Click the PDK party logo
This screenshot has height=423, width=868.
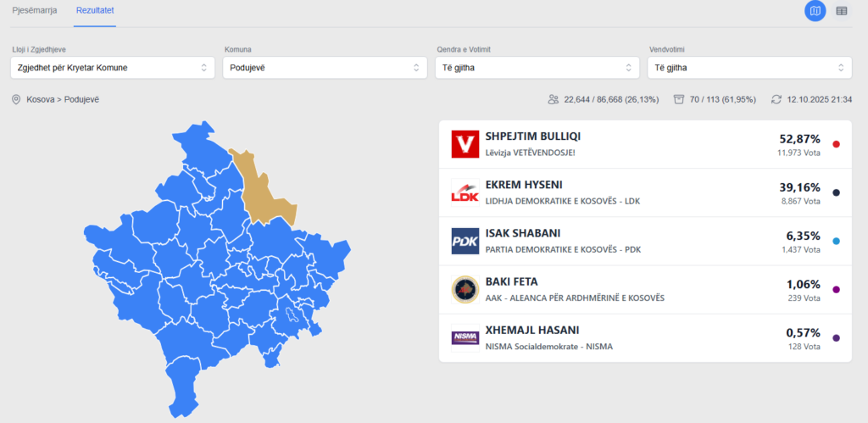point(465,241)
